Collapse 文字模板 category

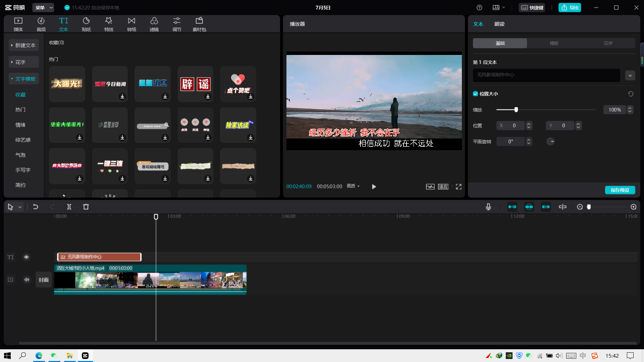click(23, 79)
